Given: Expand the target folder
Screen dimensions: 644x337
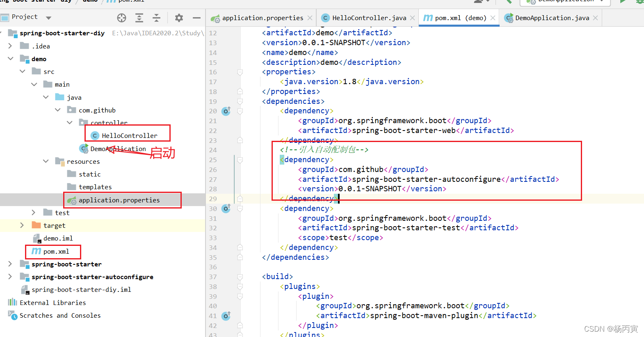Looking at the screenshot, I should (22, 225).
